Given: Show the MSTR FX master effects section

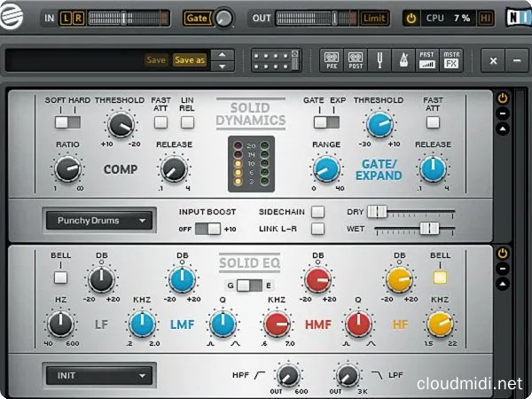Looking at the screenshot, I should coord(451,60).
